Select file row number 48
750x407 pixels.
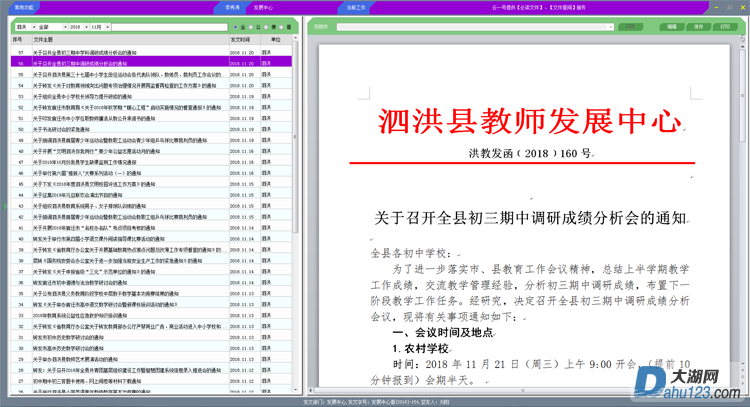(151, 151)
